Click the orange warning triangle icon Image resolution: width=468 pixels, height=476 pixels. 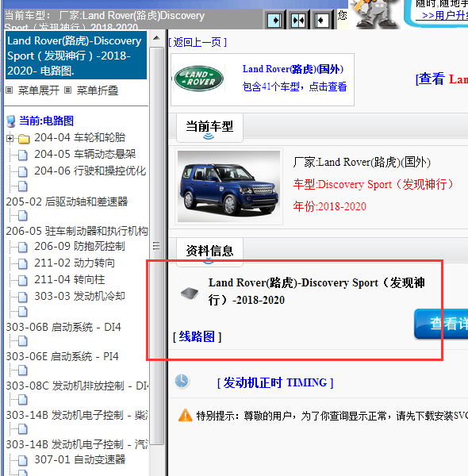pyautogui.click(x=186, y=415)
